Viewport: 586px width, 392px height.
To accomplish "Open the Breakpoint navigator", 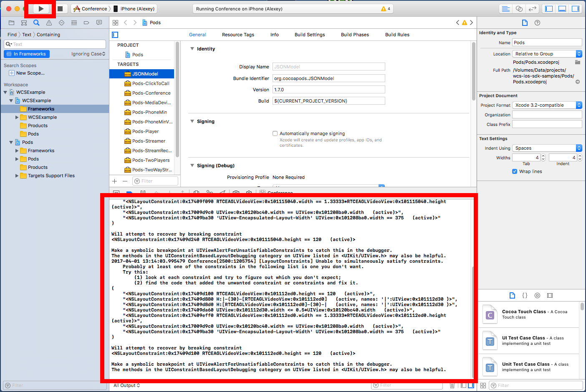I will (86, 23).
